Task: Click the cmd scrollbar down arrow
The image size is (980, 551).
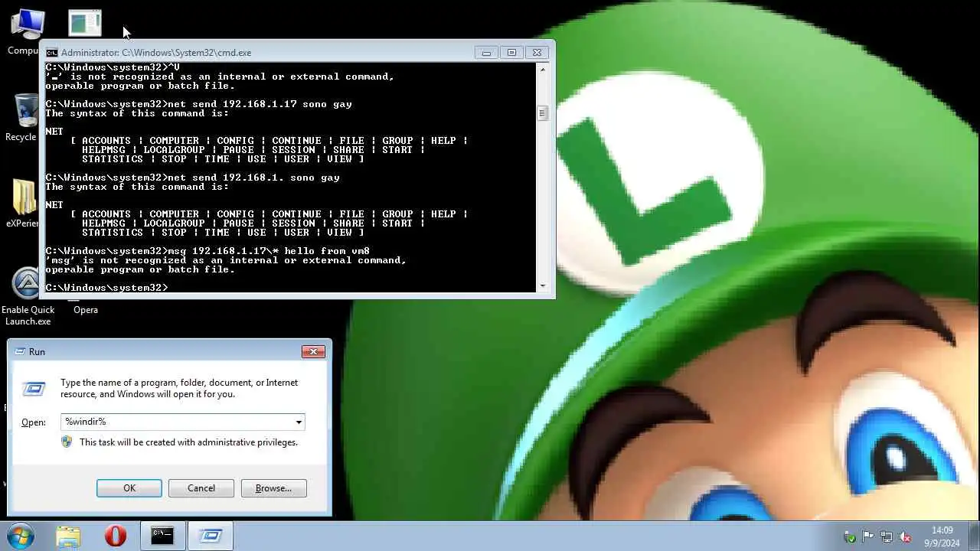Action: 542,286
